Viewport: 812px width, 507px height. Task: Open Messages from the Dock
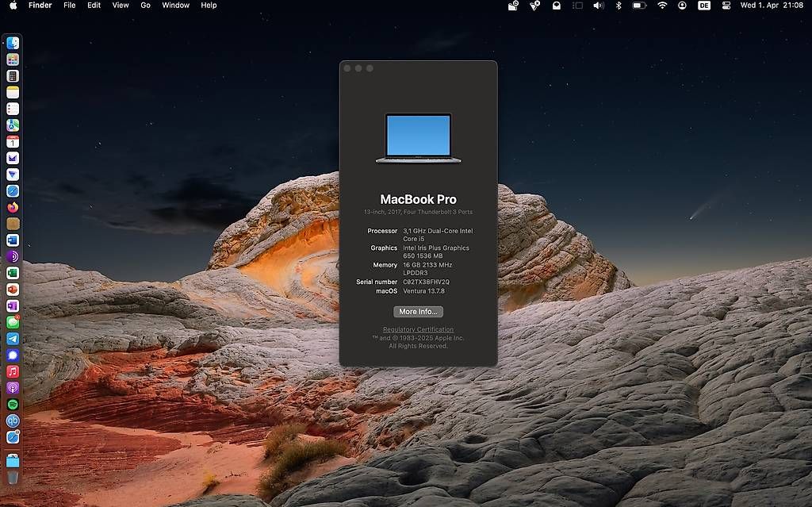click(x=13, y=322)
